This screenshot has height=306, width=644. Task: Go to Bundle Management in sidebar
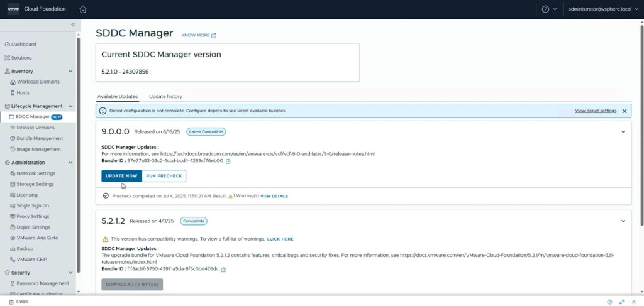point(40,138)
